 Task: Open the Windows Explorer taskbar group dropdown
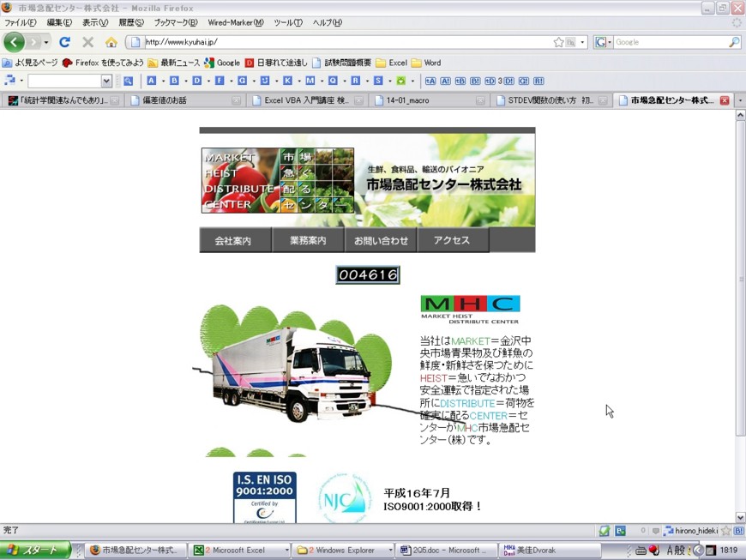390,550
